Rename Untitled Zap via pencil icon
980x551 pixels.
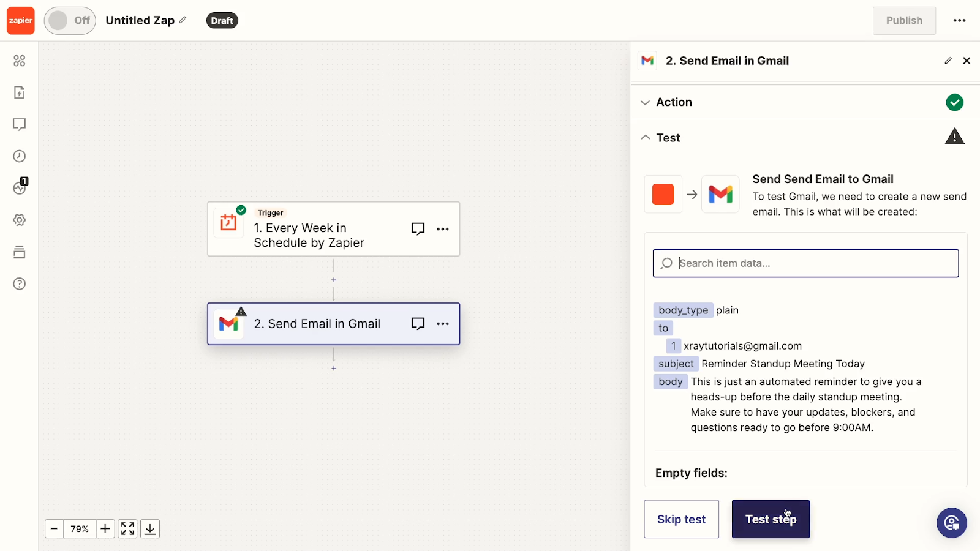coord(183,20)
